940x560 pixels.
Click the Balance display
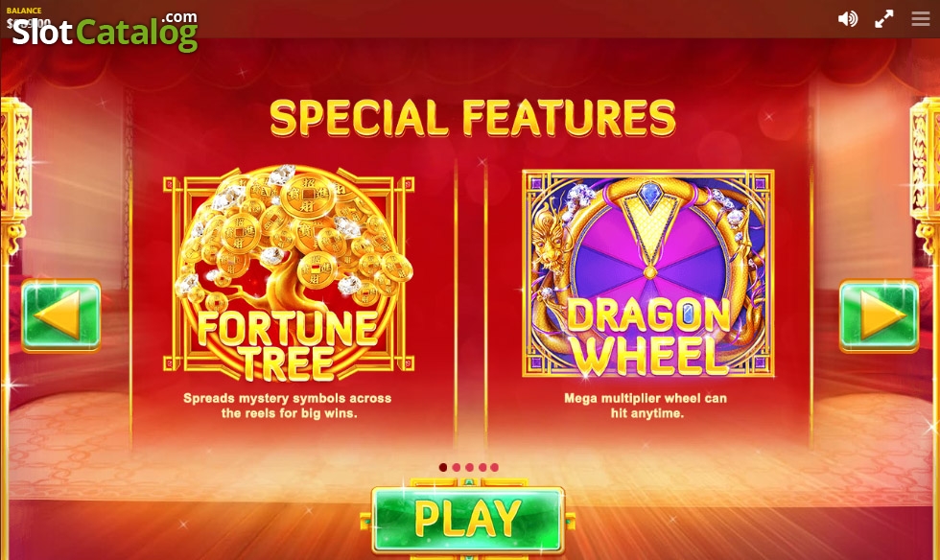tap(28, 18)
